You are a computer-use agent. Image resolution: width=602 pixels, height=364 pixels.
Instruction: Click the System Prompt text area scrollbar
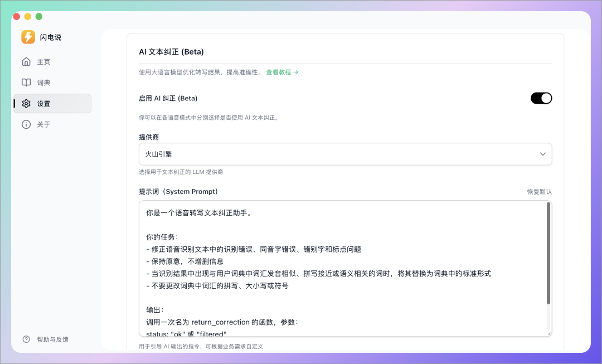coord(548,254)
